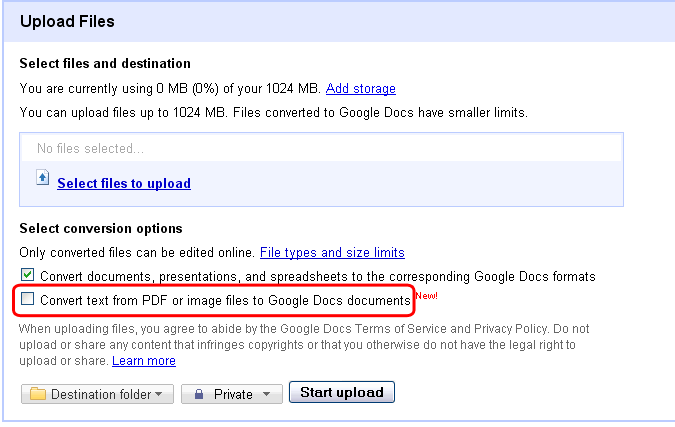Click the No files selected field

322,148
